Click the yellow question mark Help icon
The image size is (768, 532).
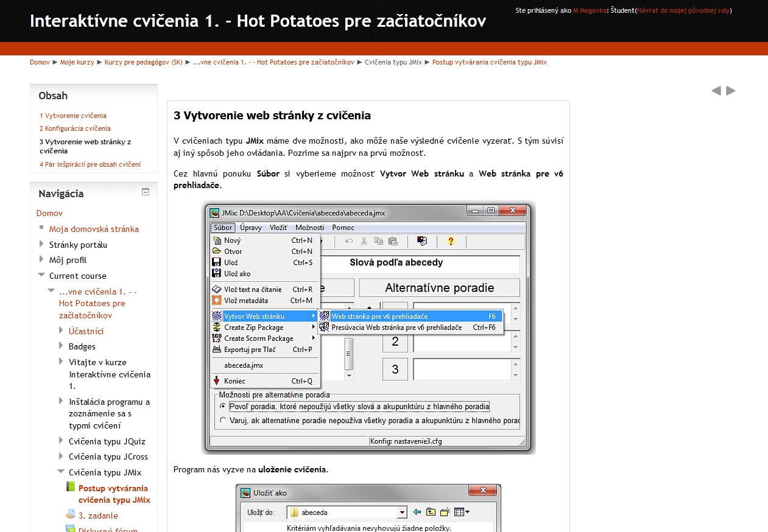point(451,241)
